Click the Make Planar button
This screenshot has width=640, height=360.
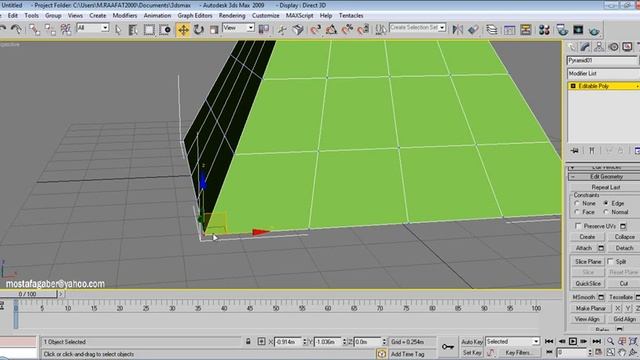pyautogui.click(x=591, y=308)
